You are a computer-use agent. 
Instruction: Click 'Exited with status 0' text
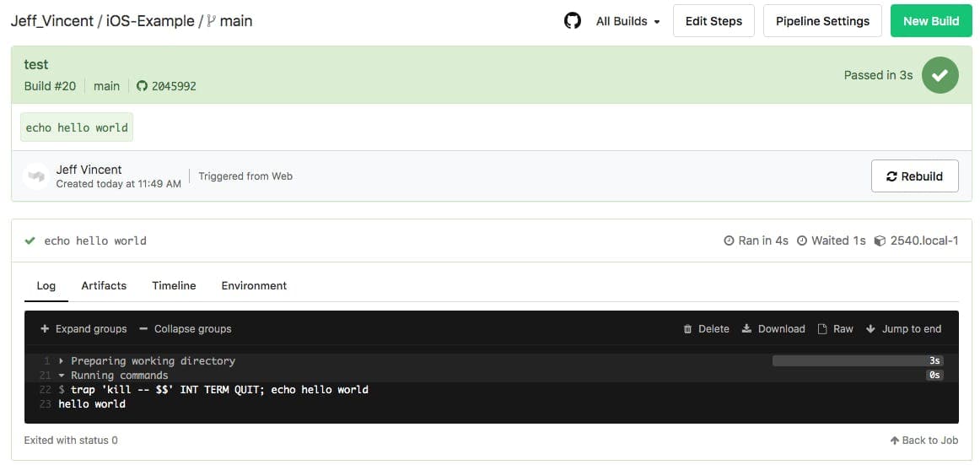71,441
